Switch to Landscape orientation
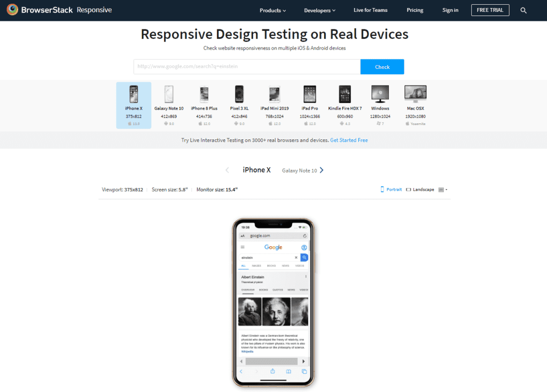 (x=420, y=190)
